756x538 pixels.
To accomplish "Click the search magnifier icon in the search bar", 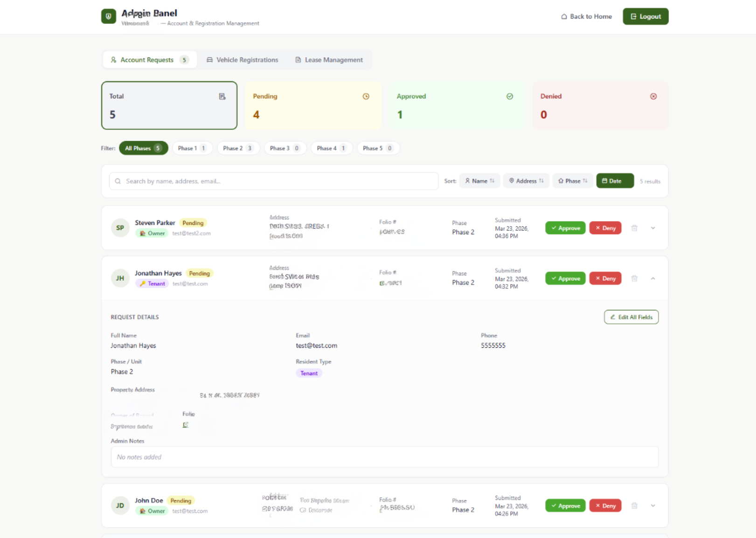I will coord(118,181).
